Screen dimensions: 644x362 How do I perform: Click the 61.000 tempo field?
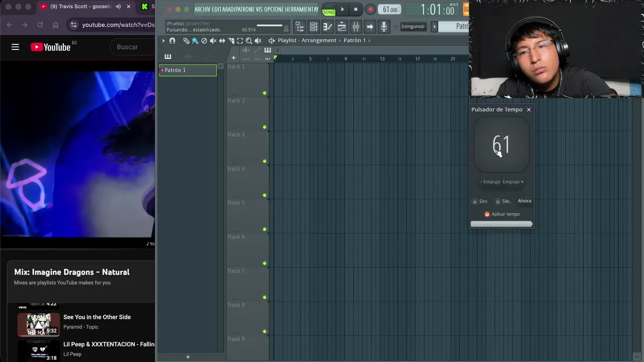pyautogui.click(x=389, y=10)
